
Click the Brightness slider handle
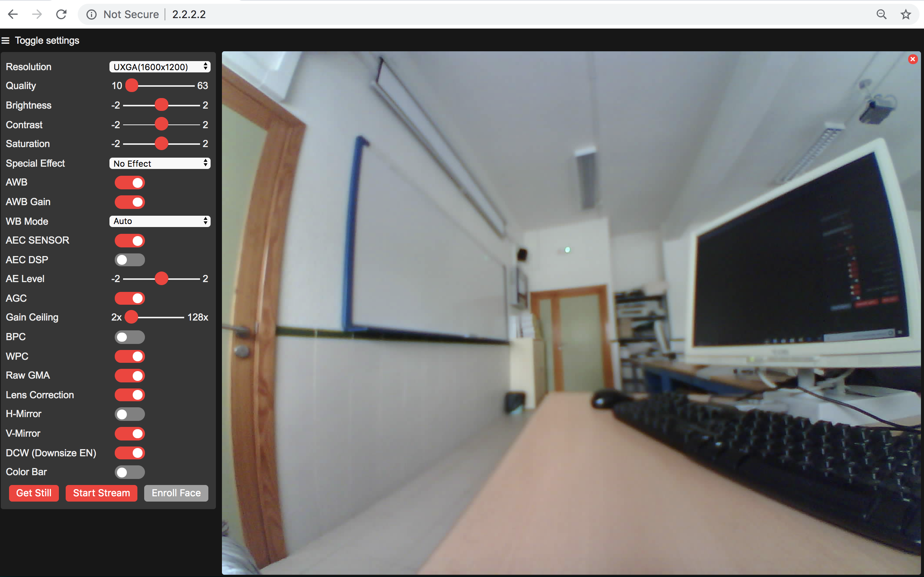click(162, 105)
